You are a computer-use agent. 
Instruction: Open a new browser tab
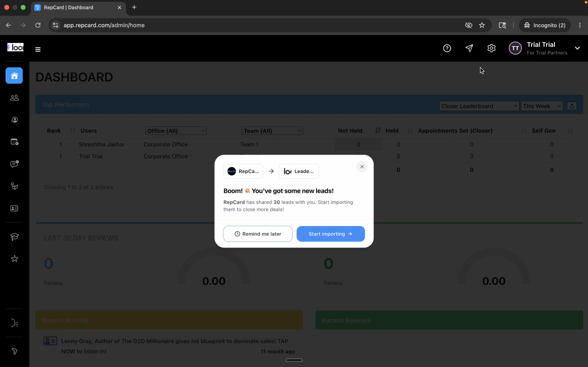[134, 7]
